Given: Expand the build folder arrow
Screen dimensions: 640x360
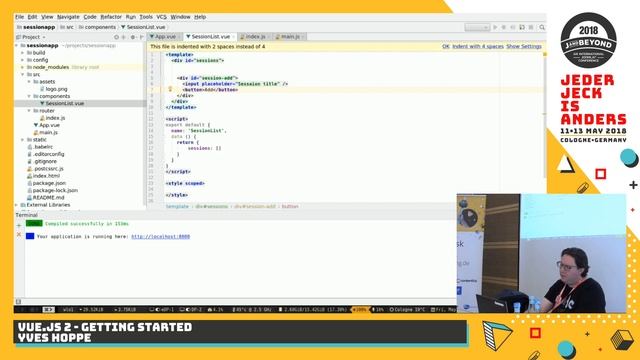Looking at the screenshot, I should (23, 53).
